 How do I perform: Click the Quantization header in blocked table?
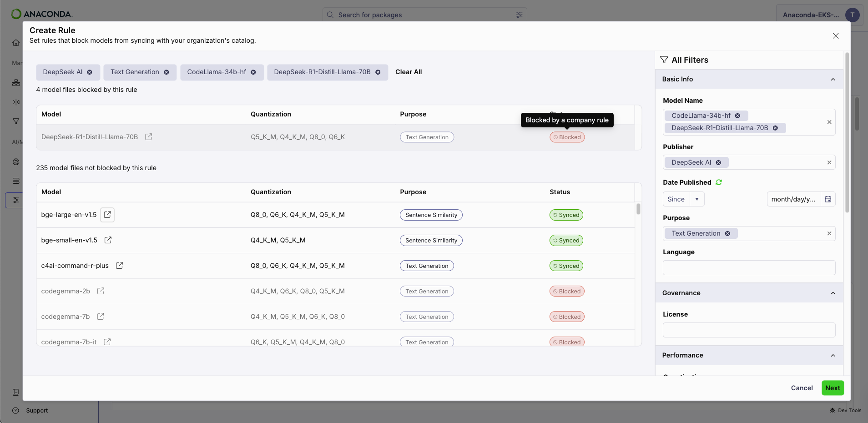(x=271, y=114)
